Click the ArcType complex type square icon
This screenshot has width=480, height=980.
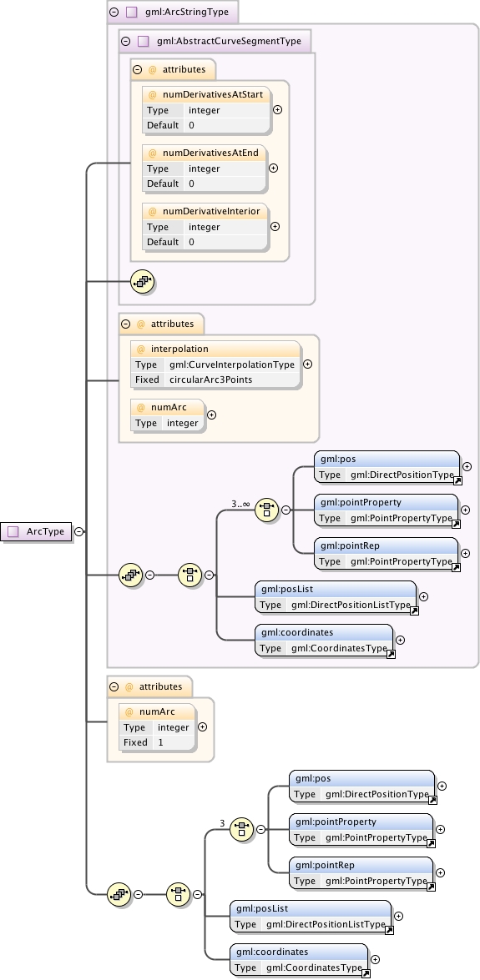(x=13, y=532)
